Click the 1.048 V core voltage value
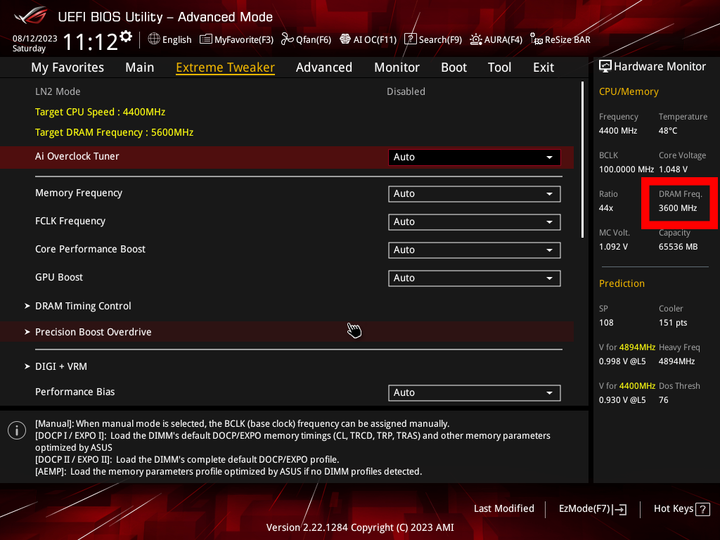 [673, 169]
